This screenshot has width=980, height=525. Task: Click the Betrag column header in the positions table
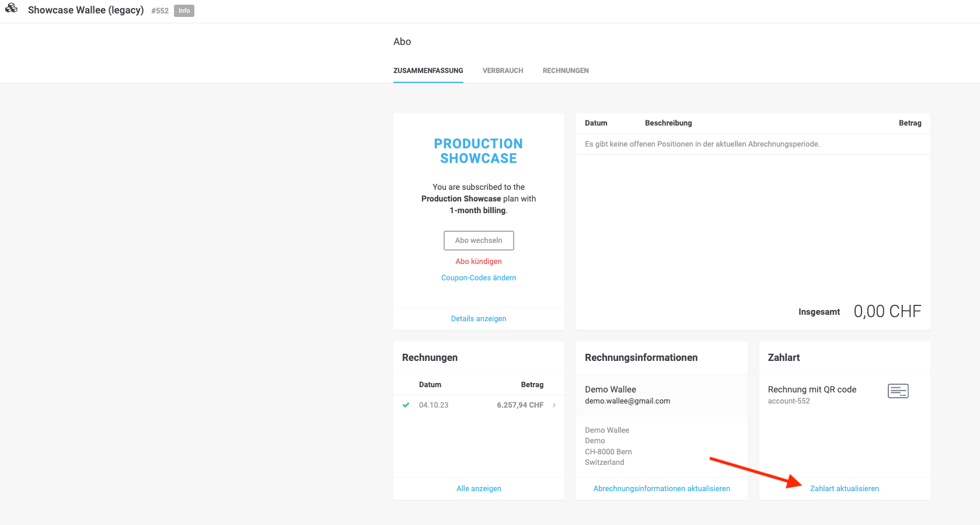point(910,123)
